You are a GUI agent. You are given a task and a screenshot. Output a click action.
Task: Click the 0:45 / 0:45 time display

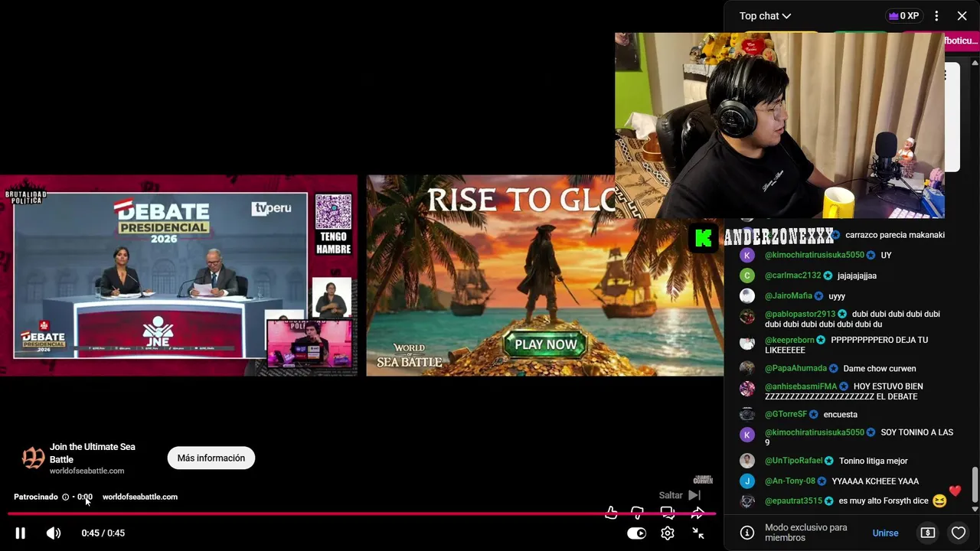pyautogui.click(x=103, y=533)
